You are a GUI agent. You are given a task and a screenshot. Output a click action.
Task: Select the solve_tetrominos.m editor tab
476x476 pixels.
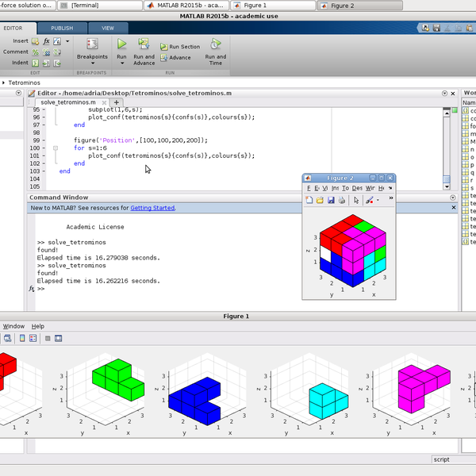68,102
